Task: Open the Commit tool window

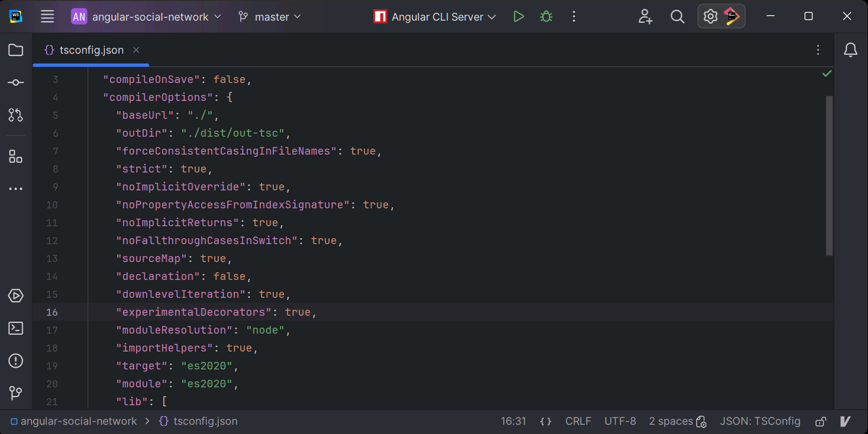Action: (x=16, y=82)
